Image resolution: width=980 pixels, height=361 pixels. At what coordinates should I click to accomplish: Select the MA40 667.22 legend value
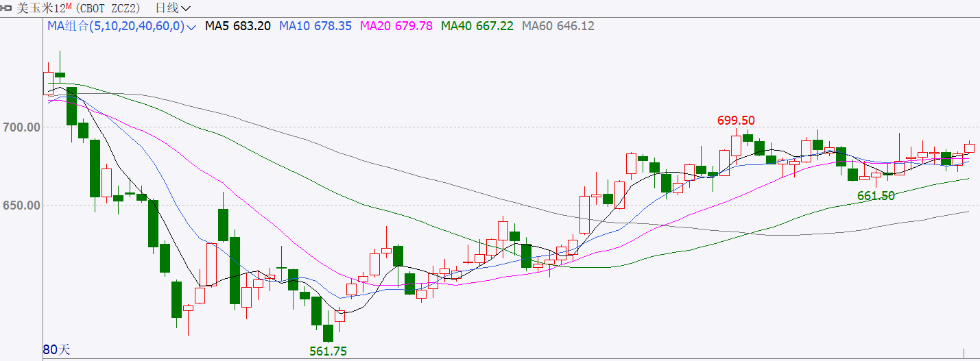[477, 26]
